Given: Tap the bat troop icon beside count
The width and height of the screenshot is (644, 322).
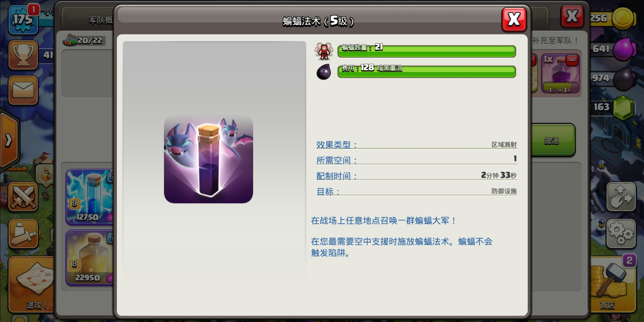Looking at the screenshot, I should point(324,51).
